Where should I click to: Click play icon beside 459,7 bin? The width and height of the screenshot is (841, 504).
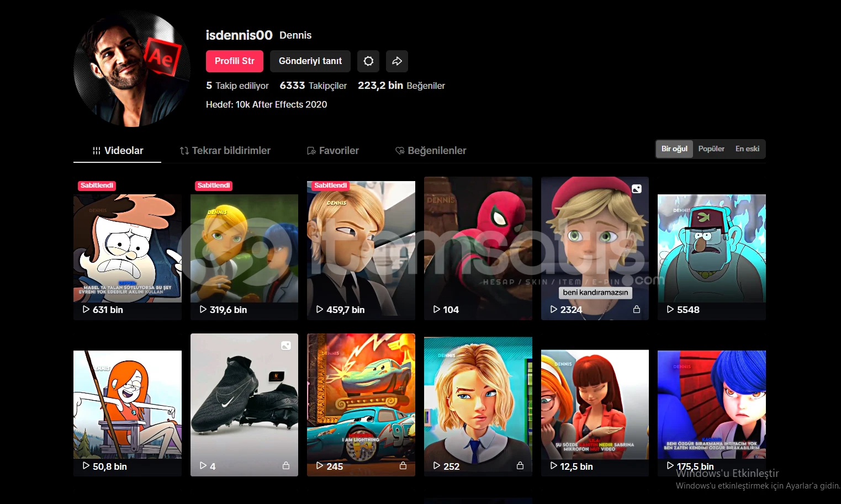tap(320, 310)
